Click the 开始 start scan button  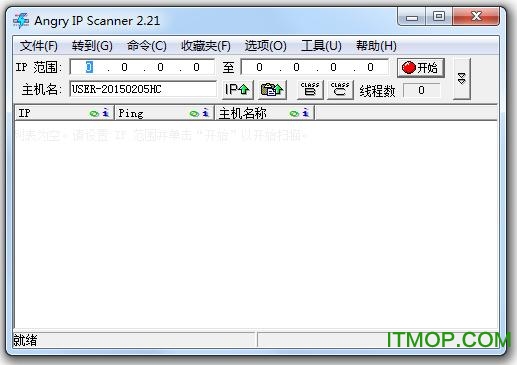click(x=421, y=68)
